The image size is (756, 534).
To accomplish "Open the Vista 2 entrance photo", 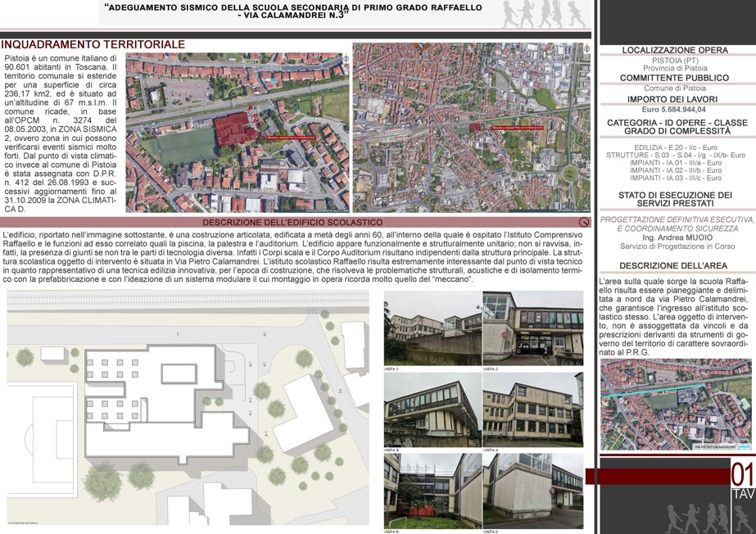I will pyautogui.click(x=532, y=328).
